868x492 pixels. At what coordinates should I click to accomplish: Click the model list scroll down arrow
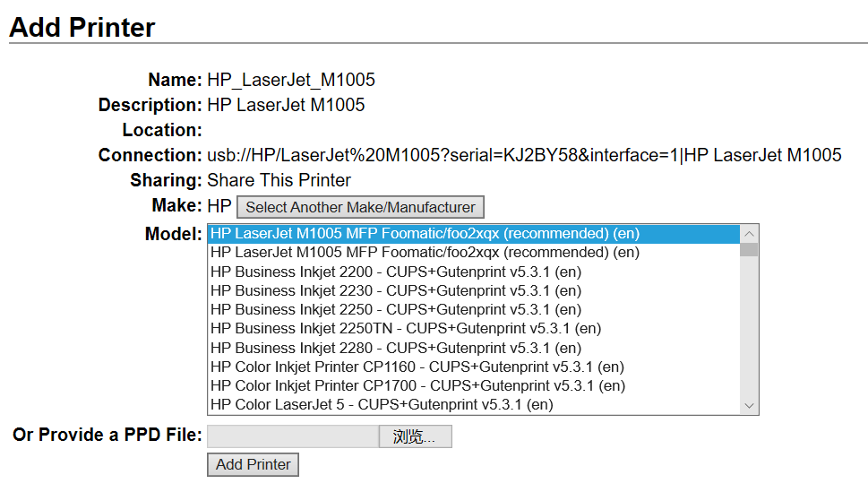[x=749, y=406]
